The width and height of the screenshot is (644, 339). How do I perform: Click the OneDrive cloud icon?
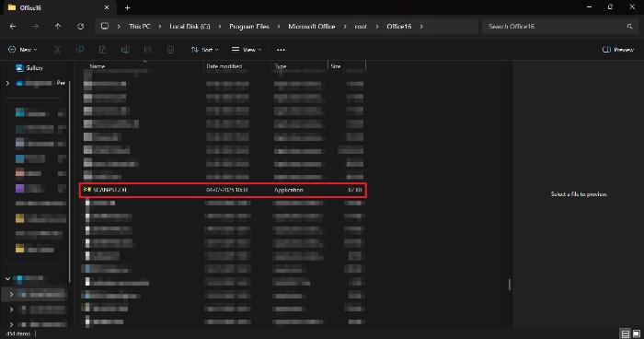coord(19,83)
